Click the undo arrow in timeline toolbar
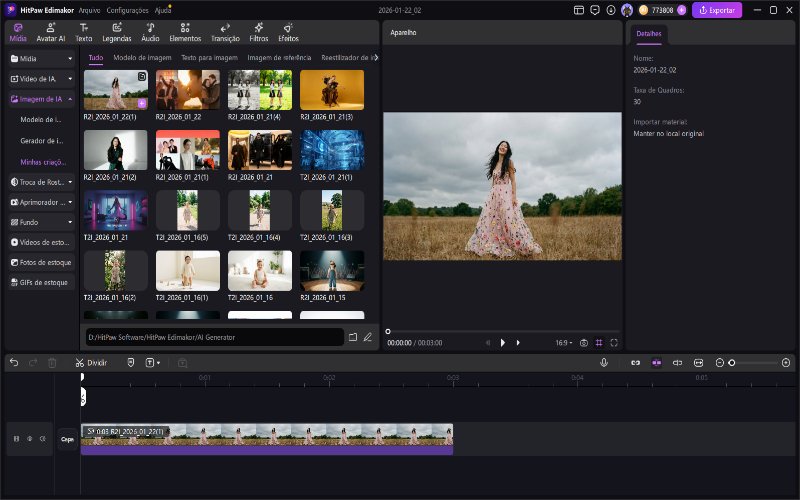Viewport: 800px width, 500px height. (14, 362)
